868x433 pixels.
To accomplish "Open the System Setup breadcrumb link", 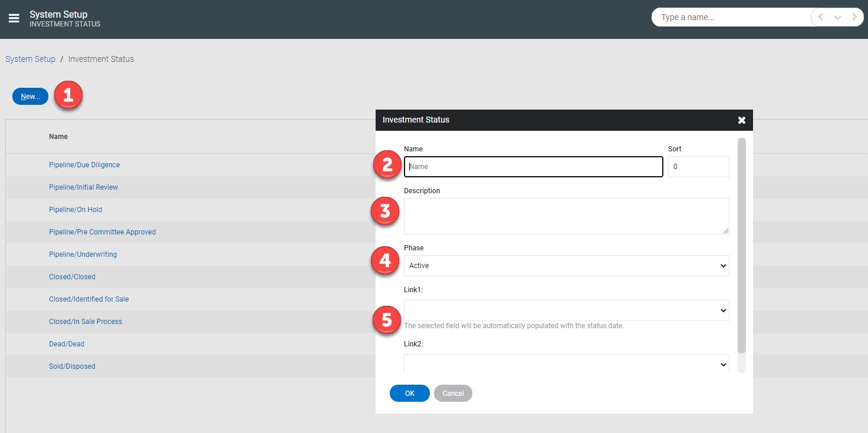I will click(30, 59).
